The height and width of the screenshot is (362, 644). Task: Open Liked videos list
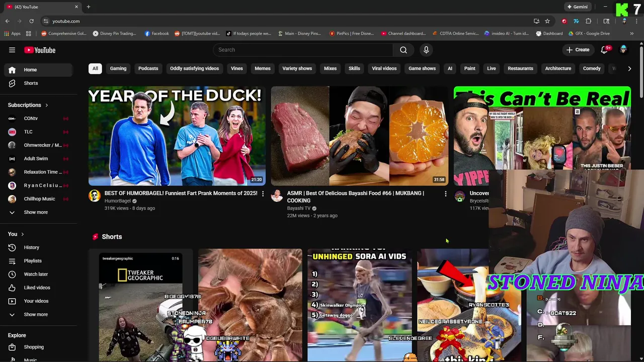38,288
